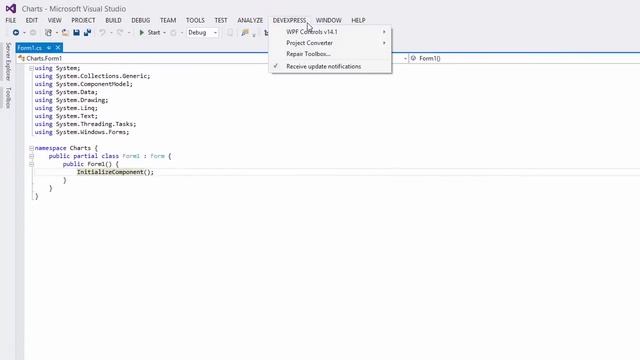Pin the Form1.cs tab
Viewport: 640px width, 360px height.
coord(49,48)
